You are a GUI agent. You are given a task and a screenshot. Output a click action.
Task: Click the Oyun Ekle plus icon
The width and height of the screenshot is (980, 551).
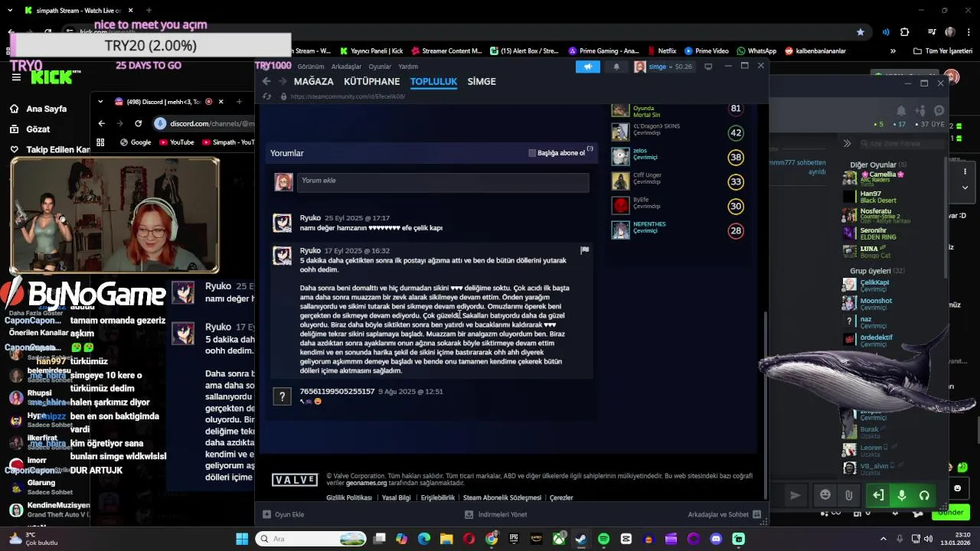coord(266,514)
